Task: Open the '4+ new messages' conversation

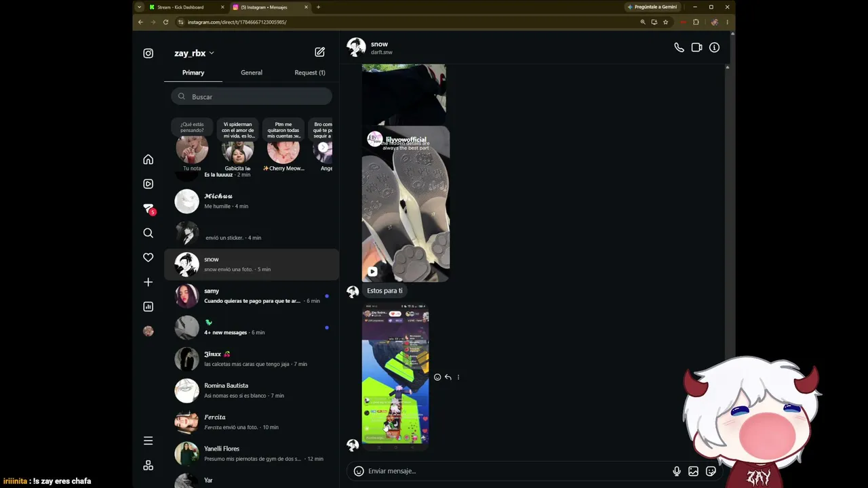Action: 252,327
